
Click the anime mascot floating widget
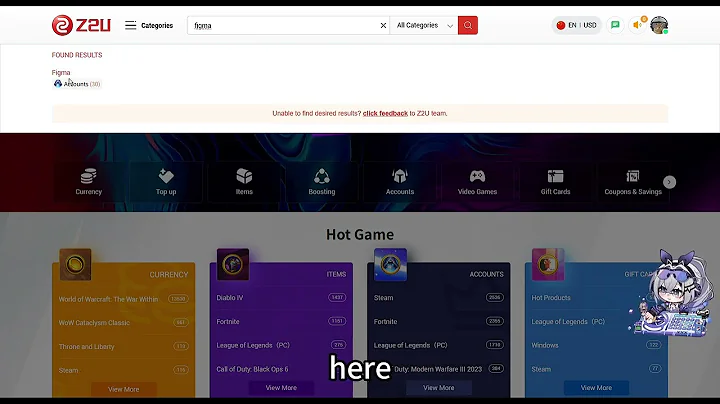(x=671, y=293)
